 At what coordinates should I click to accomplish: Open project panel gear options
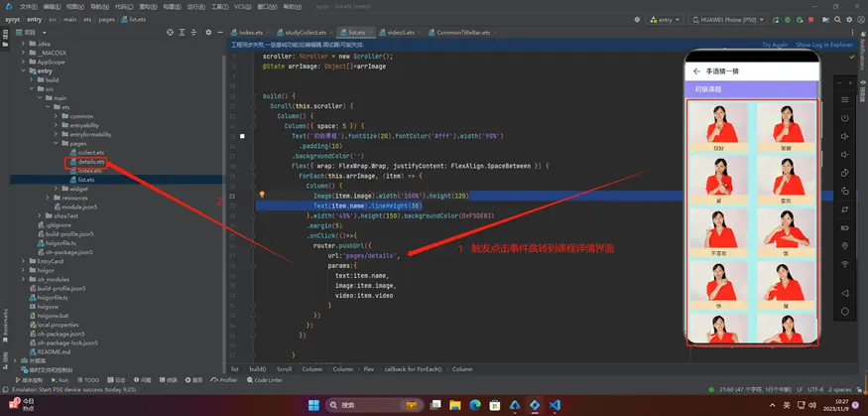(x=208, y=33)
